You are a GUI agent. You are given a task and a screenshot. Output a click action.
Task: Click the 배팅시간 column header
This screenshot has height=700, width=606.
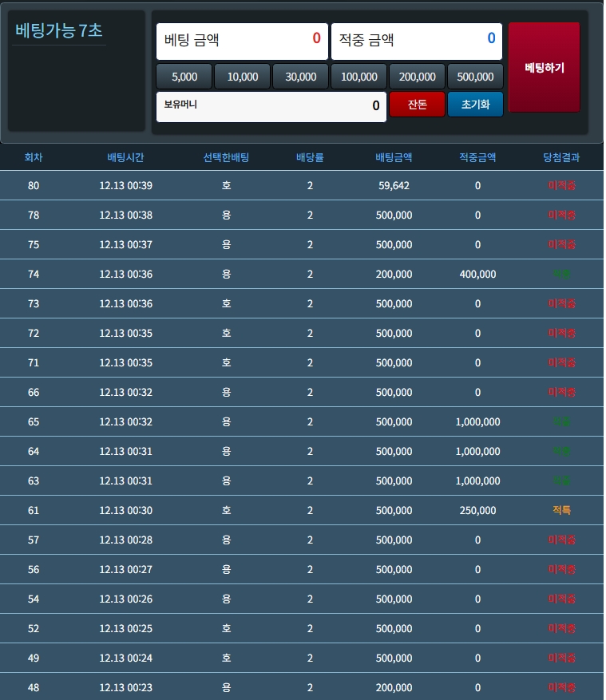125,158
